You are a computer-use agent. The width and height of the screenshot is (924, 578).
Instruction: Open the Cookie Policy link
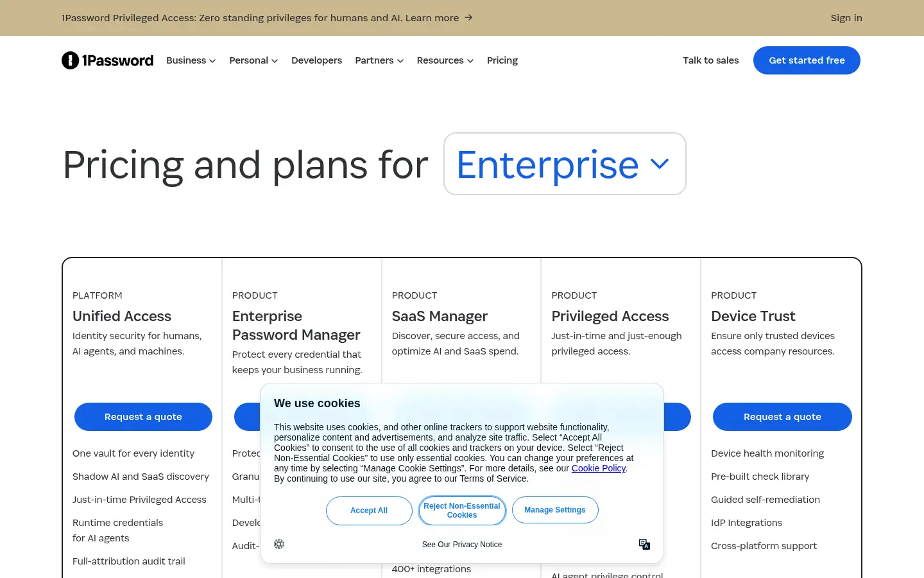(599, 468)
